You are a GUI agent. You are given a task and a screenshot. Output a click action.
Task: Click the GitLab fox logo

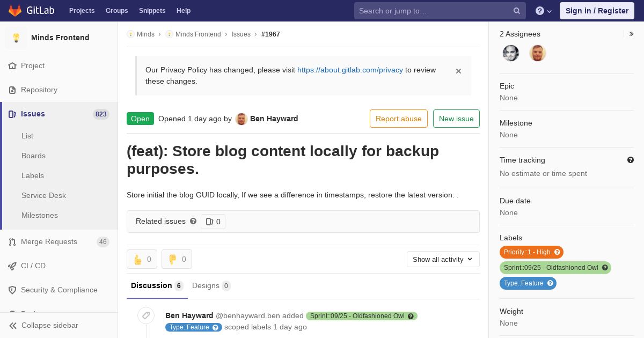(x=15, y=11)
